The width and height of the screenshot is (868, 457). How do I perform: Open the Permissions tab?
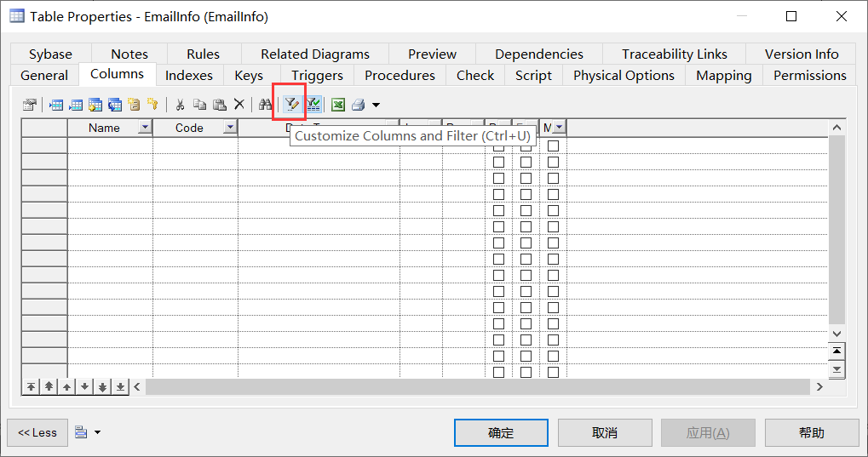810,75
